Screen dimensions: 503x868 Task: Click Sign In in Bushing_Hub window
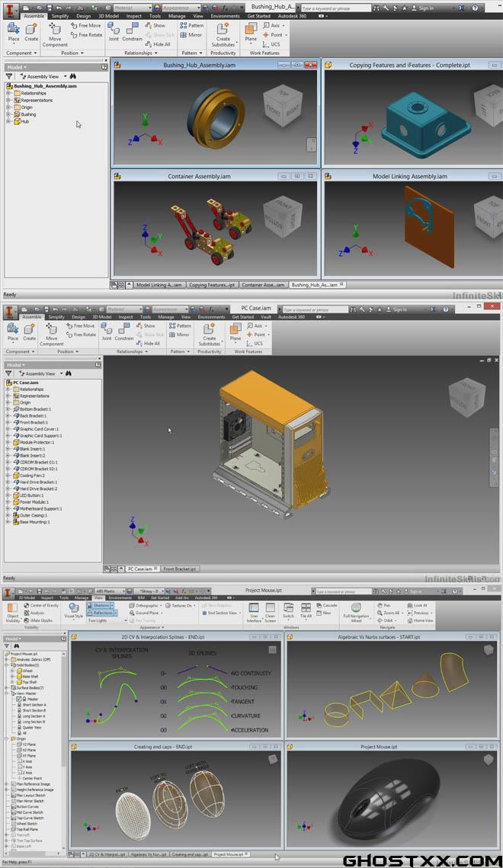click(x=423, y=8)
